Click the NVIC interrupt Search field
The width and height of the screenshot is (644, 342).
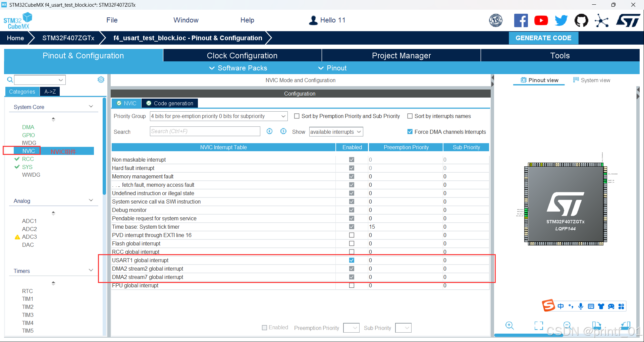pos(205,131)
